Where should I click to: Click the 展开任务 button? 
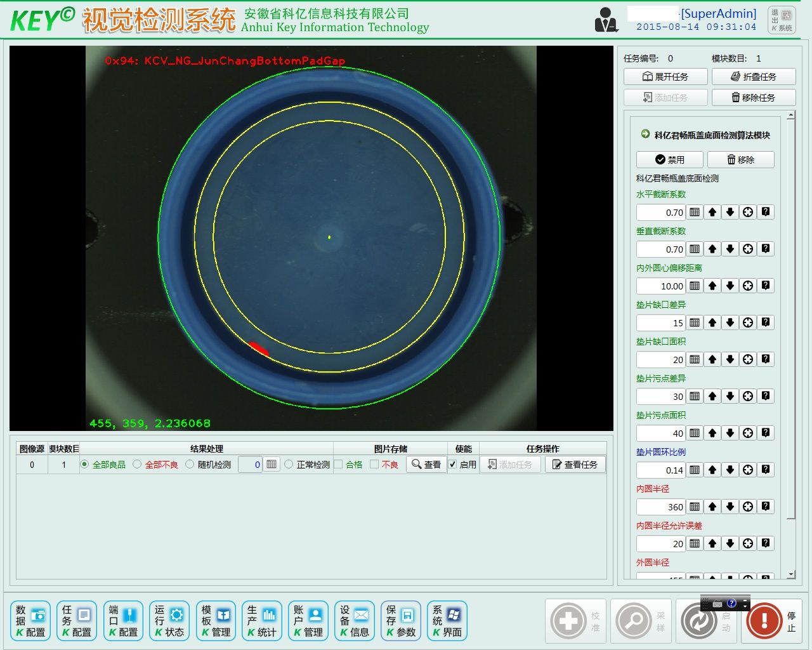[665, 77]
